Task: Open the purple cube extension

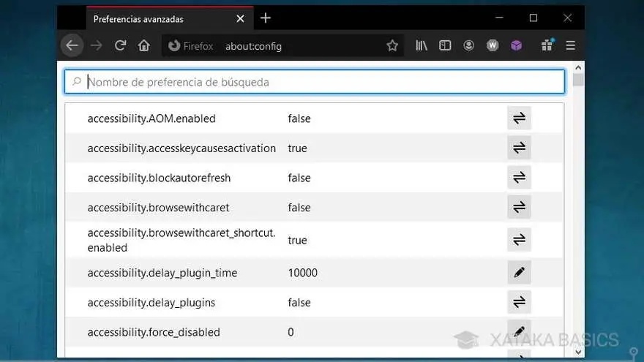Action: (516, 45)
